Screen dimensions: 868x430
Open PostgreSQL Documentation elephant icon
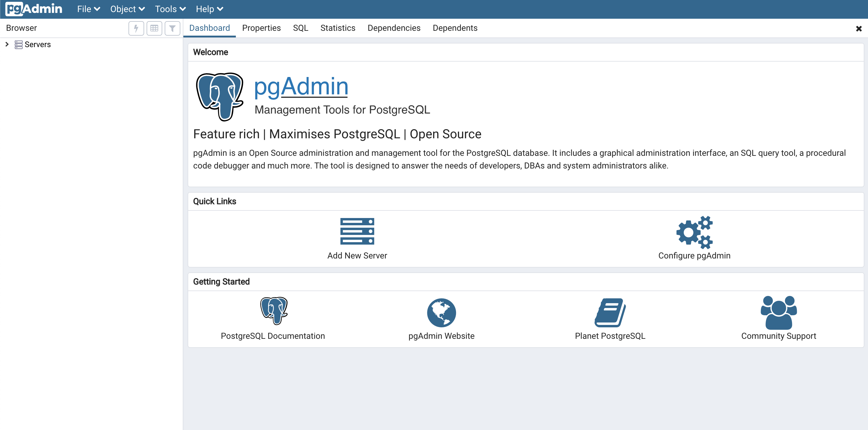tap(274, 311)
